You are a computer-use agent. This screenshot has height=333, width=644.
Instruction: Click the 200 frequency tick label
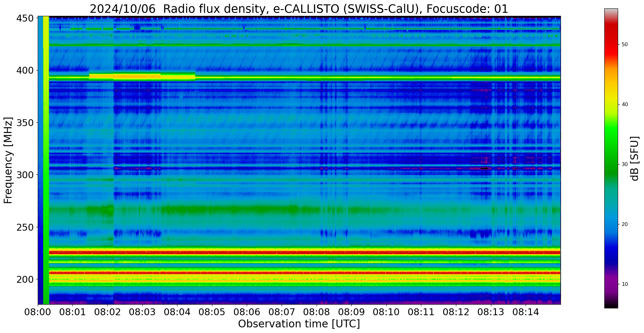25,279
